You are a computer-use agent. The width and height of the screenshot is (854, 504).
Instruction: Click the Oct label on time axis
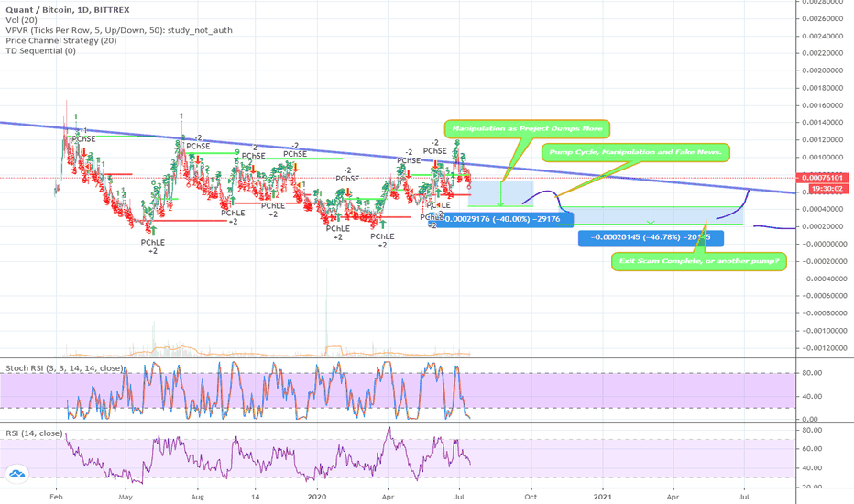pos(531,497)
